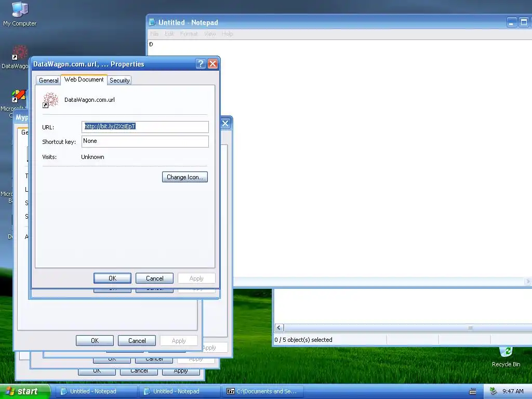This screenshot has height=399, width=532.
Task: Open Notepad View menu
Action: click(210, 34)
